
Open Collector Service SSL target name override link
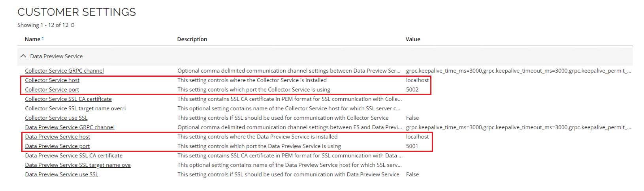click(x=75, y=108)
